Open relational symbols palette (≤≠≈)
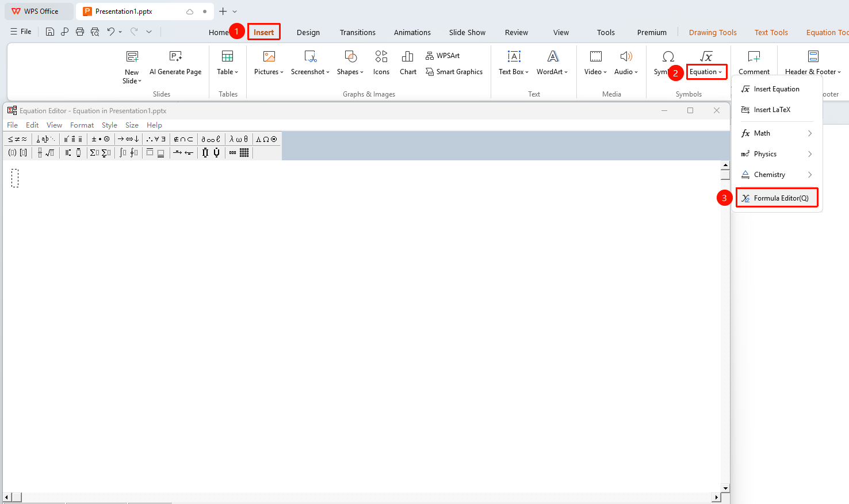The image size is (849, 504). coord(17,139)
